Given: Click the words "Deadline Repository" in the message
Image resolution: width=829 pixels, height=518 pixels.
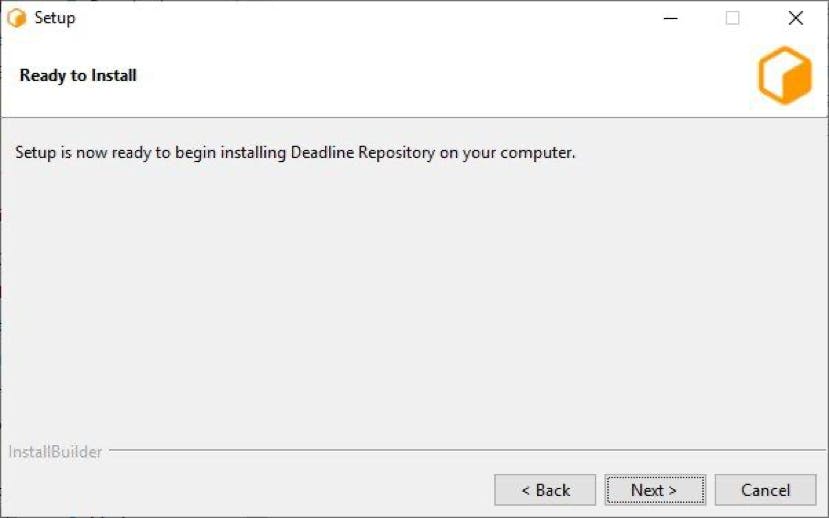Looking at the screenshot, I should point(363,153).
